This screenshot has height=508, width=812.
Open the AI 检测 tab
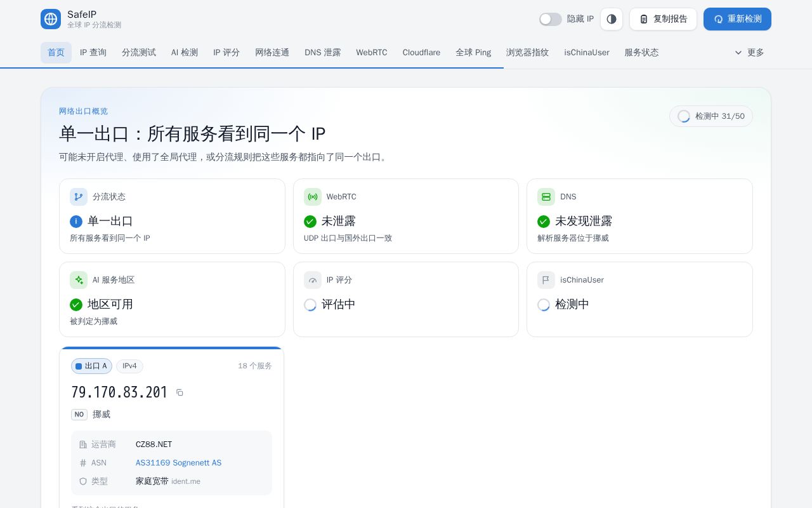[x=185, y=53]
